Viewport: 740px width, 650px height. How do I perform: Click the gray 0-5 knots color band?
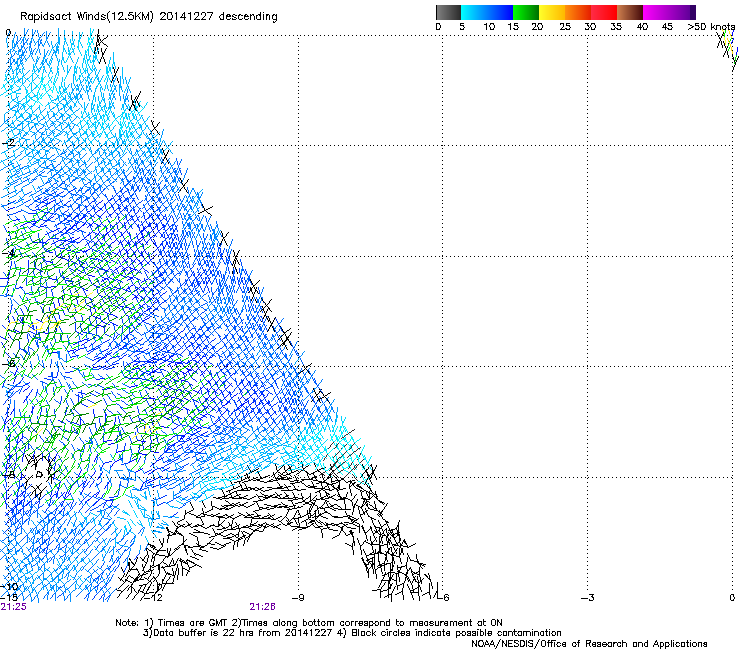[x=448, y=12]
